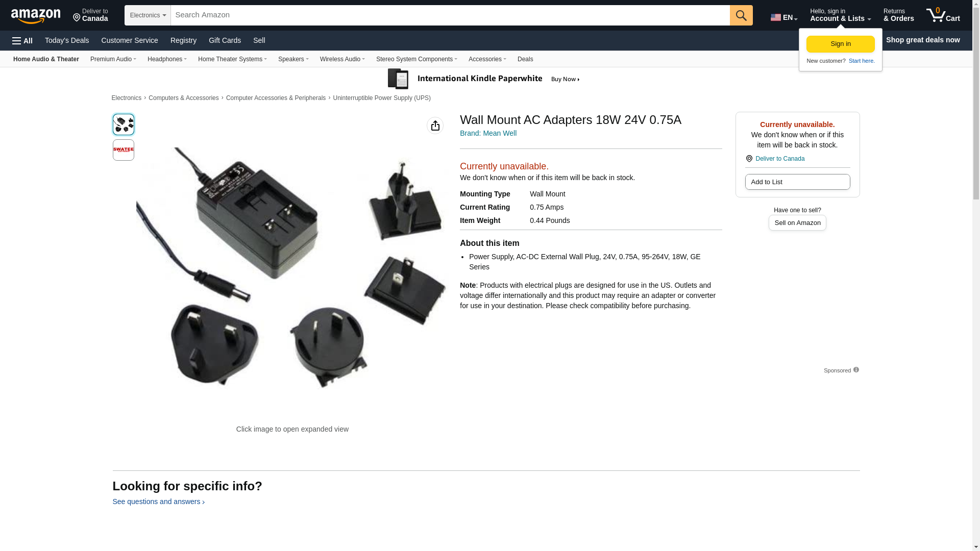Click the yellow Sign in button
This screenshot has width=980, height=551.
tap(841, 44)
